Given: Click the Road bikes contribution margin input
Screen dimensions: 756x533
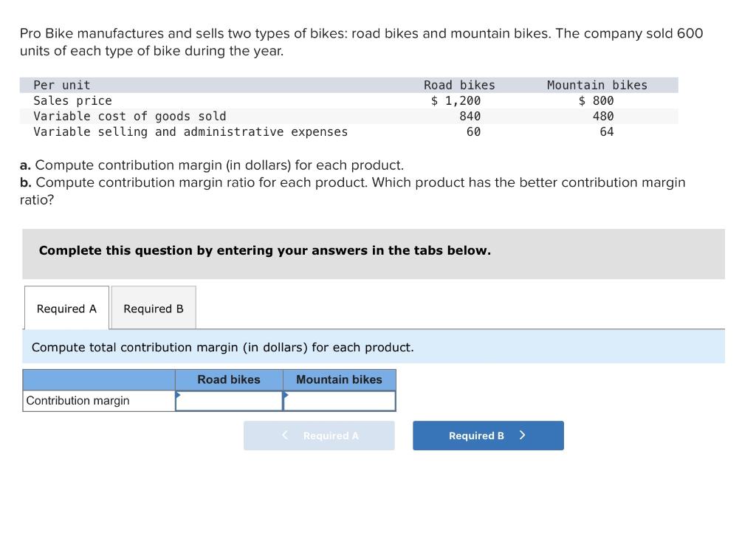Looking at the screenshot, I should click(229, 401).
